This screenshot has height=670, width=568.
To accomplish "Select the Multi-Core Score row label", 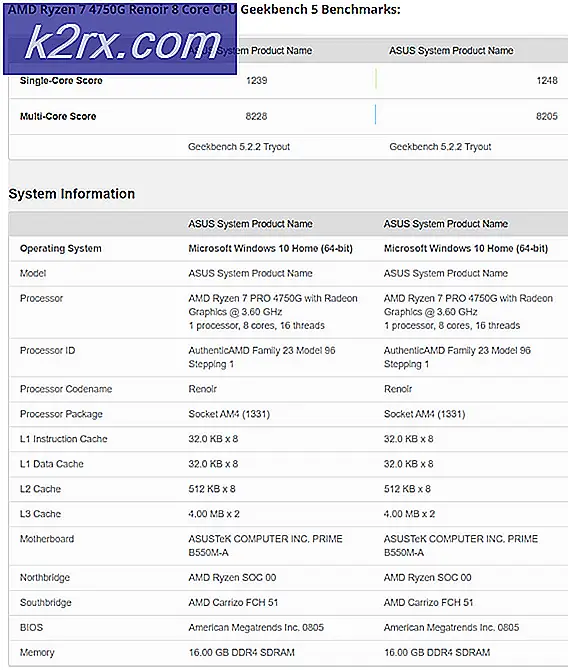I will pyautogui.click(x=58, y=116).
